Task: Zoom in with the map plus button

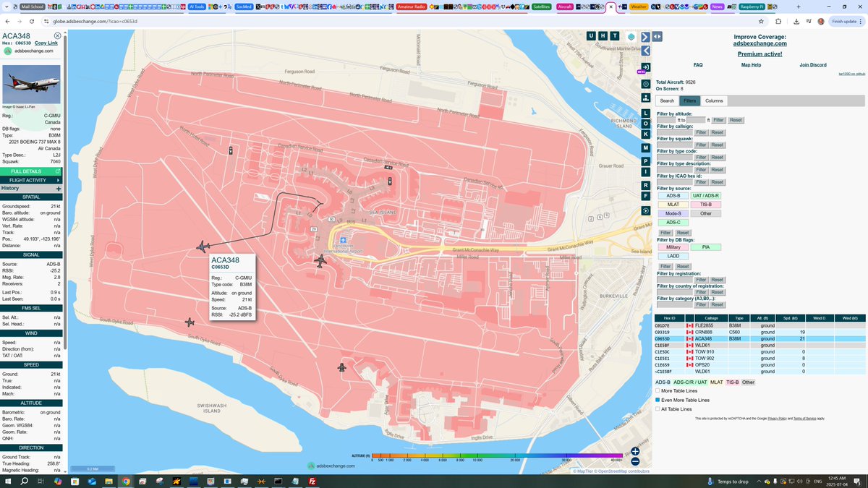Action: 635,452
